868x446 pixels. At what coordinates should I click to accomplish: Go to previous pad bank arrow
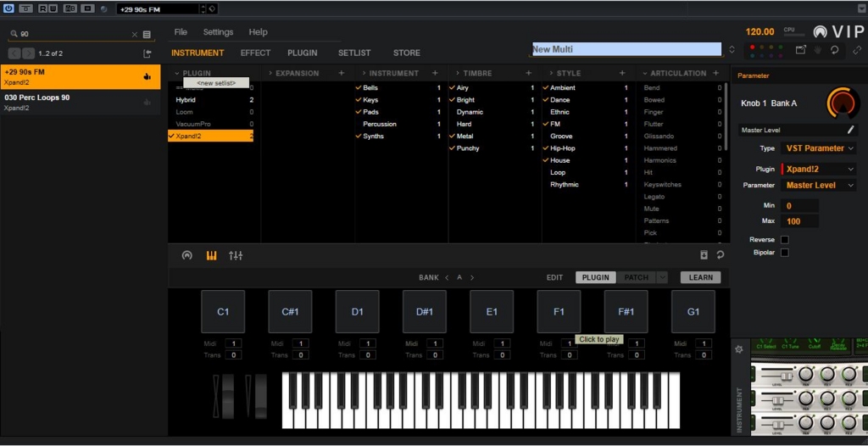click(x=447, y=277)
